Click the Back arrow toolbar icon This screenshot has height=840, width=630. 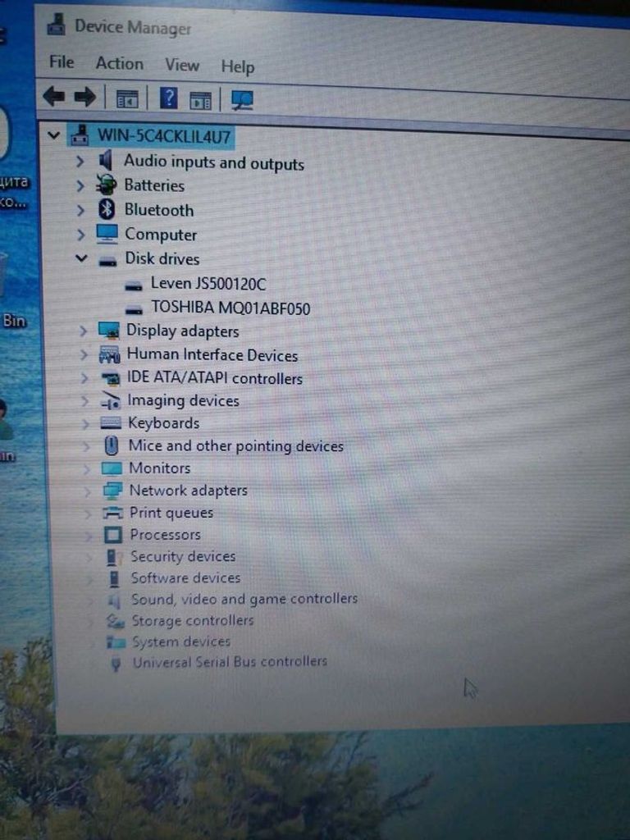point(54,97)
